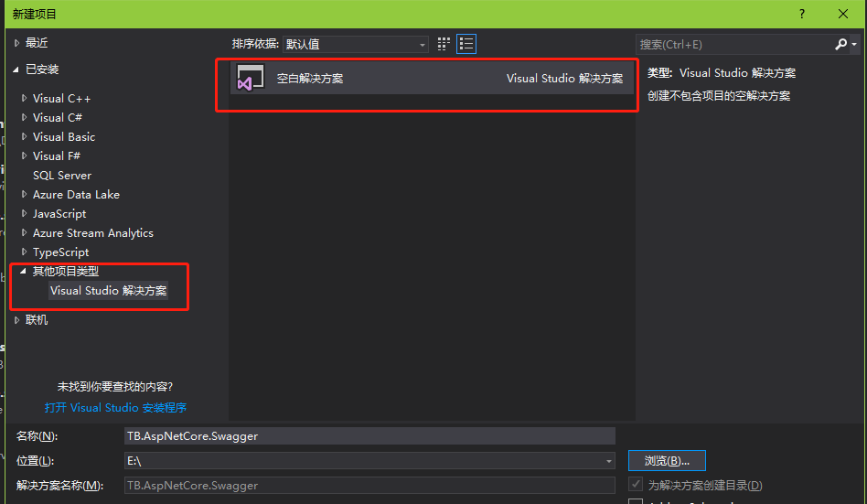Select the 空白解决方案 template row

click(x=432, y=78)
